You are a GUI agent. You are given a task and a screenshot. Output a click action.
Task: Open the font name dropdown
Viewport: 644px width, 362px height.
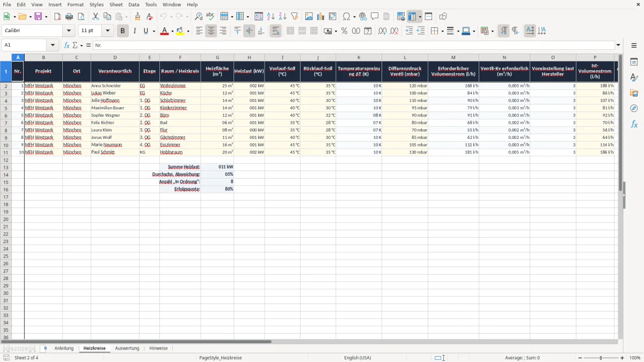pos(68,31)
